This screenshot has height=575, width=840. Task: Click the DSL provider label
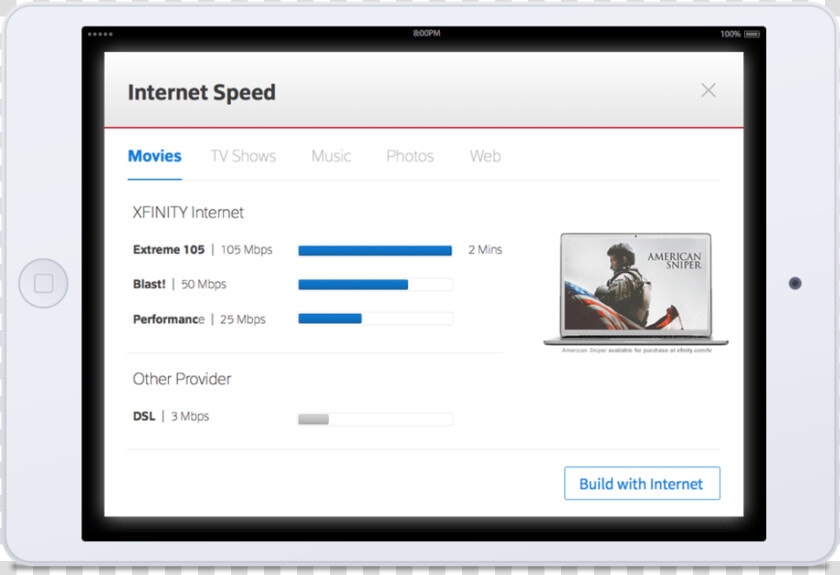pos(144,416)
